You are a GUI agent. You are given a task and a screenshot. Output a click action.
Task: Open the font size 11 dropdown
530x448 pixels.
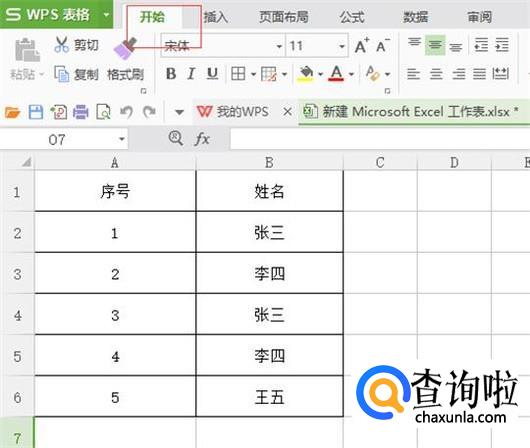coord(342,46)
